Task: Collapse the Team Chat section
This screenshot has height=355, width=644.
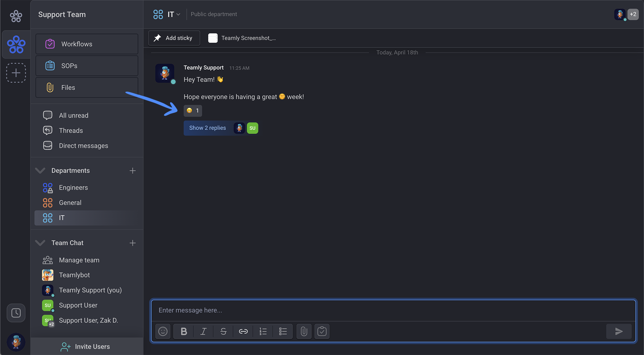Action: (40, 243)
